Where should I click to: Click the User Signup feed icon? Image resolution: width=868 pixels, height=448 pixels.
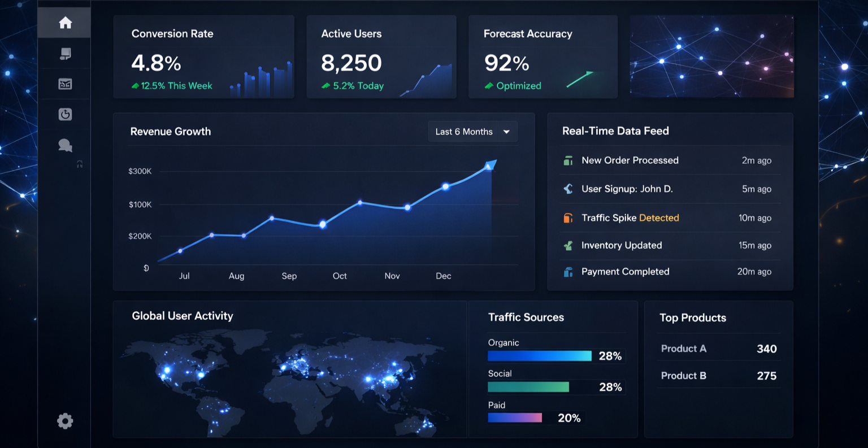pyautogui.click(x=568, y=189)
